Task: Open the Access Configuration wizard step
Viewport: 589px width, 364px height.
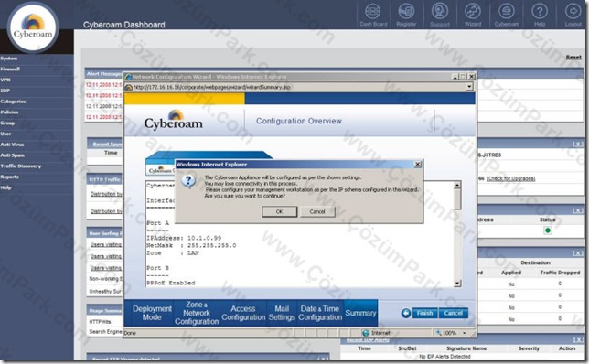Action: pyautogui.click(x=243, y=313)
